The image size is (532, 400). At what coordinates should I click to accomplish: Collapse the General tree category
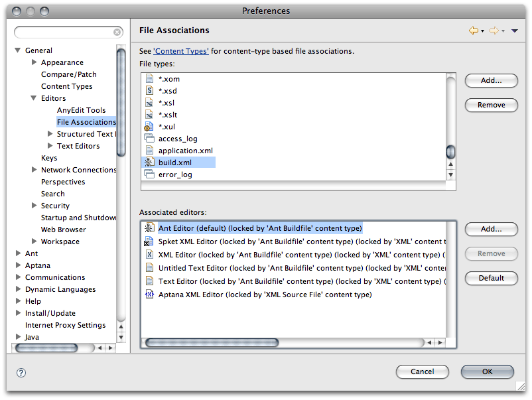(18, 50)
